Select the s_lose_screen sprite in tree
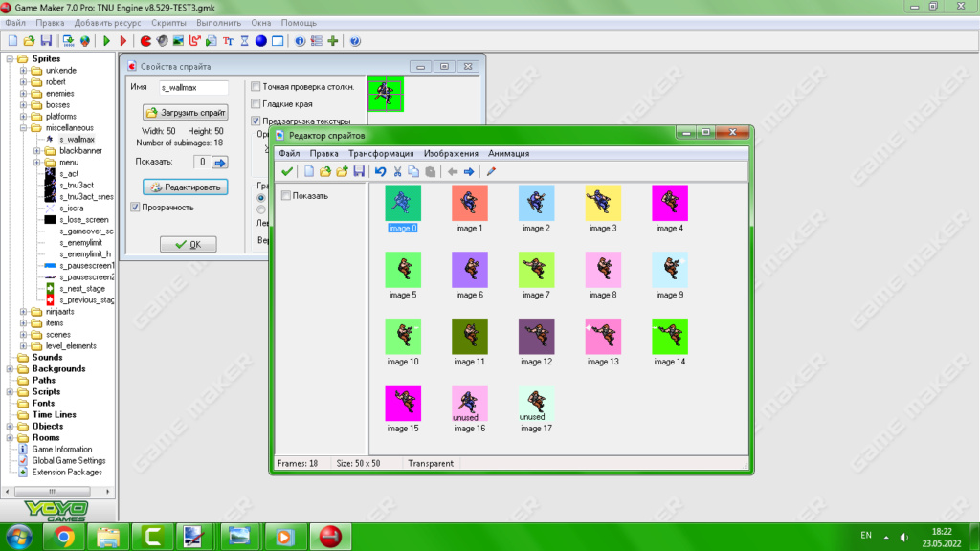 click(84, 220)
